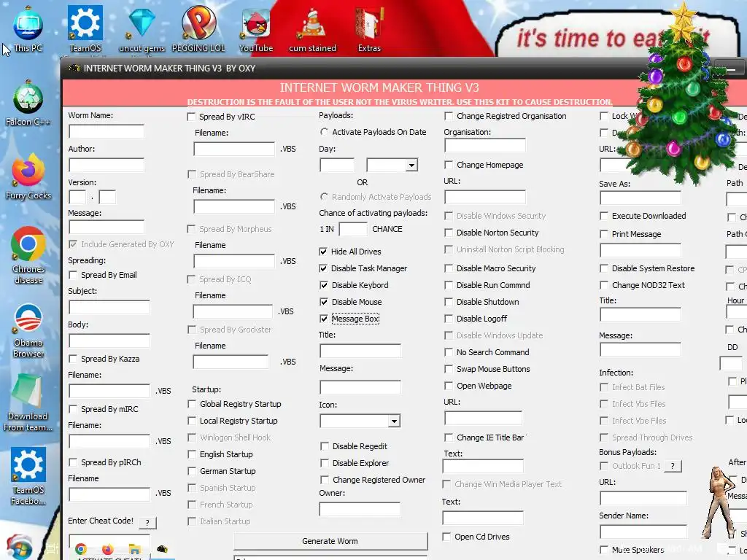Viewport: 747px width, 560px height.
Task: Uncheck Disable Task Manager
Action: click(323, 268)
